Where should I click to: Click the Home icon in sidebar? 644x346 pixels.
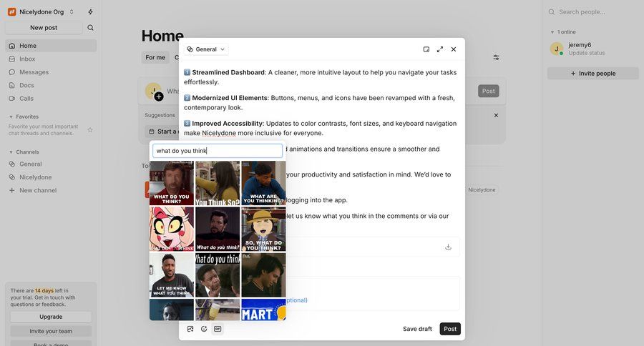12,46
